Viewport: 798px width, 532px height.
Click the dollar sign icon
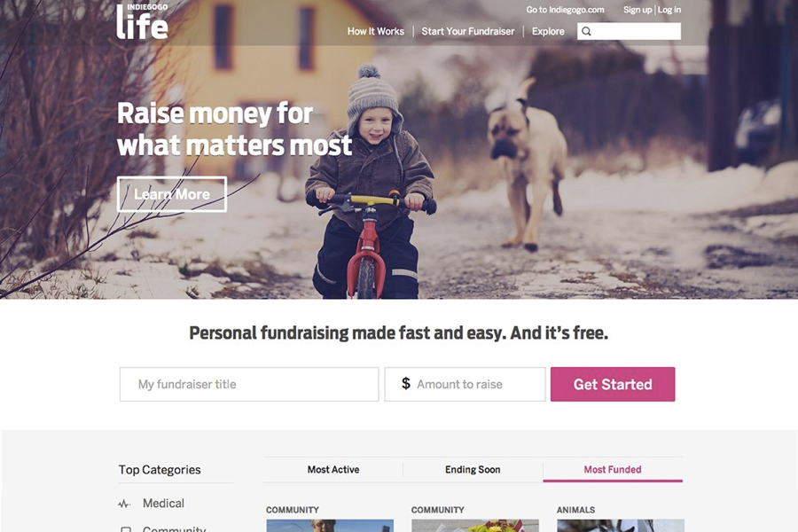405,383
